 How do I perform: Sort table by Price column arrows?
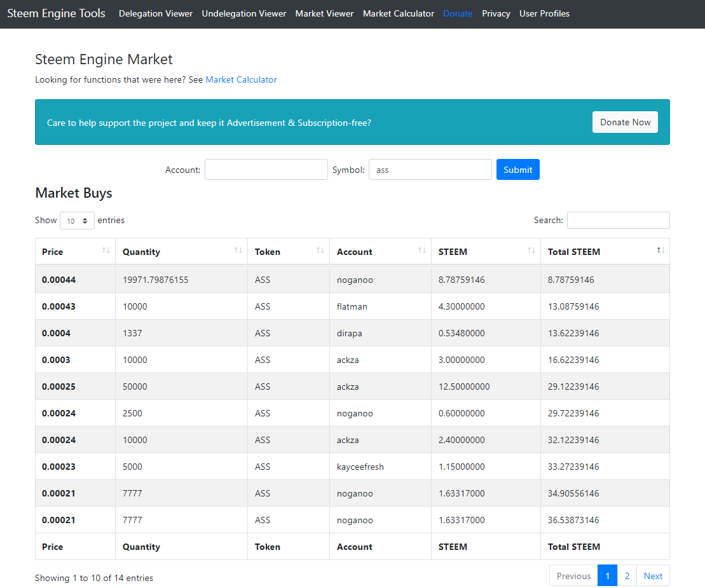point(106,250)
